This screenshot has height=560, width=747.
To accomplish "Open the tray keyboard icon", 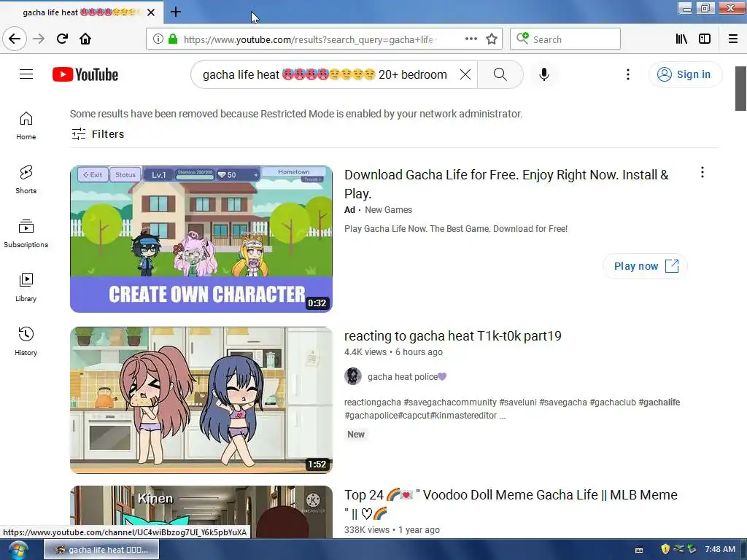I will point(639,550).
